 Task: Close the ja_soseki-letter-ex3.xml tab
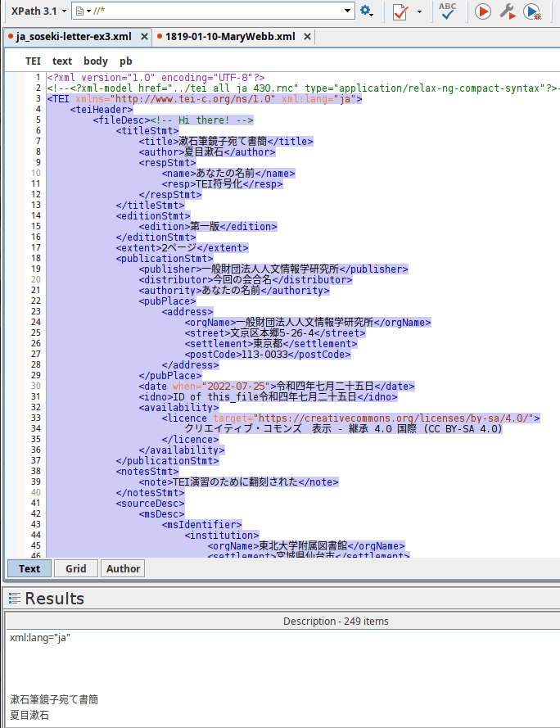(x=144, y=37)
